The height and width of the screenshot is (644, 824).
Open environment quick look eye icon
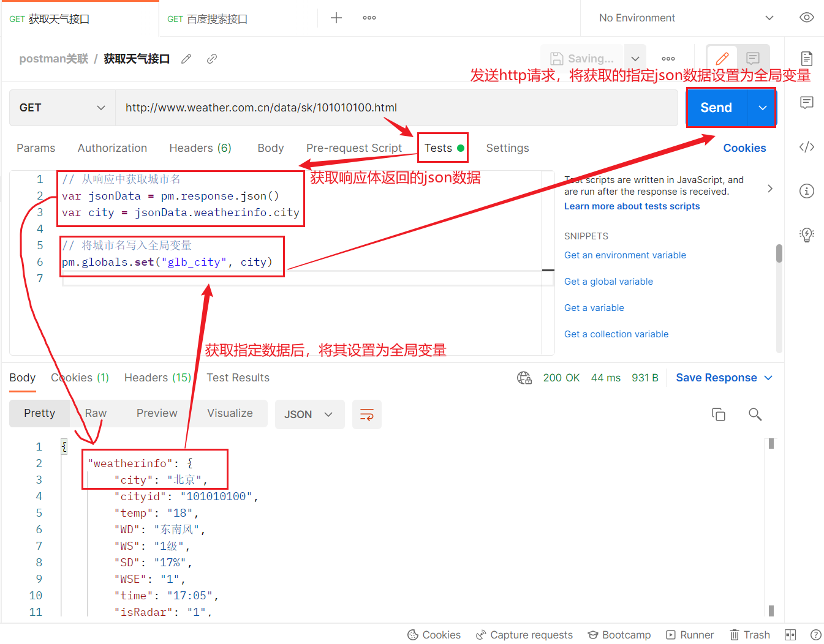(807, 18)
